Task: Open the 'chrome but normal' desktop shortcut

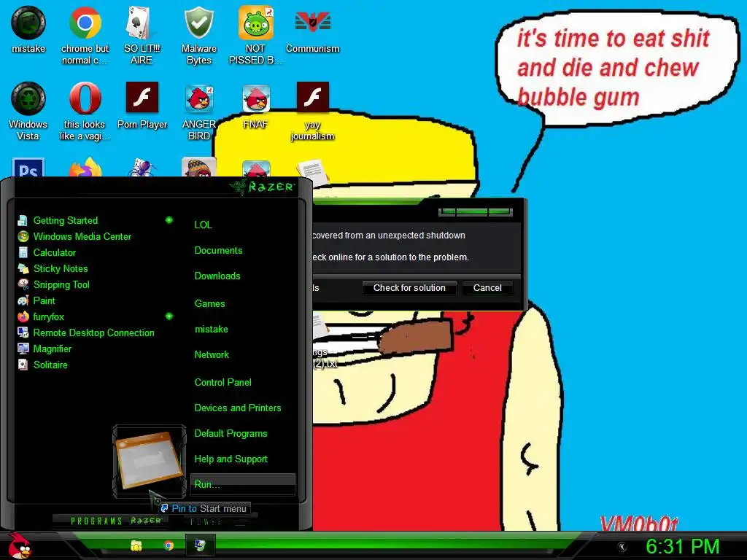Action: (85, 35)
